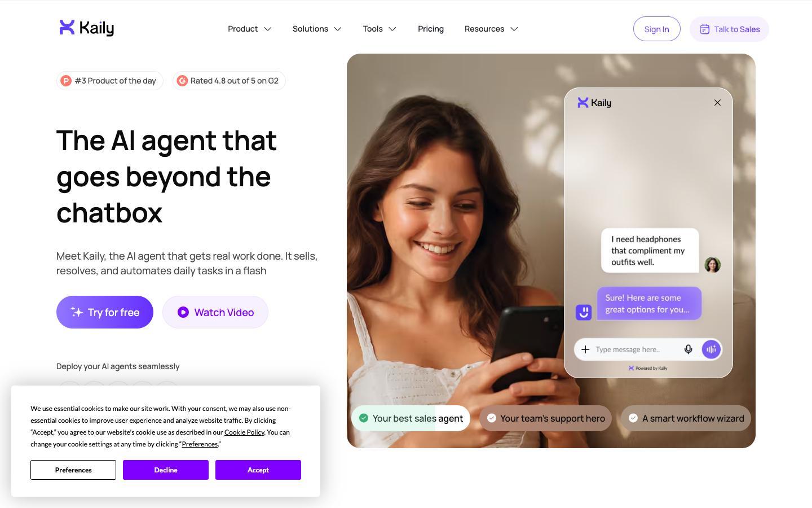The height and width of the screenshot is (508, 812).
Task: Click the Try for free button
Action: (x=105, y=312)
